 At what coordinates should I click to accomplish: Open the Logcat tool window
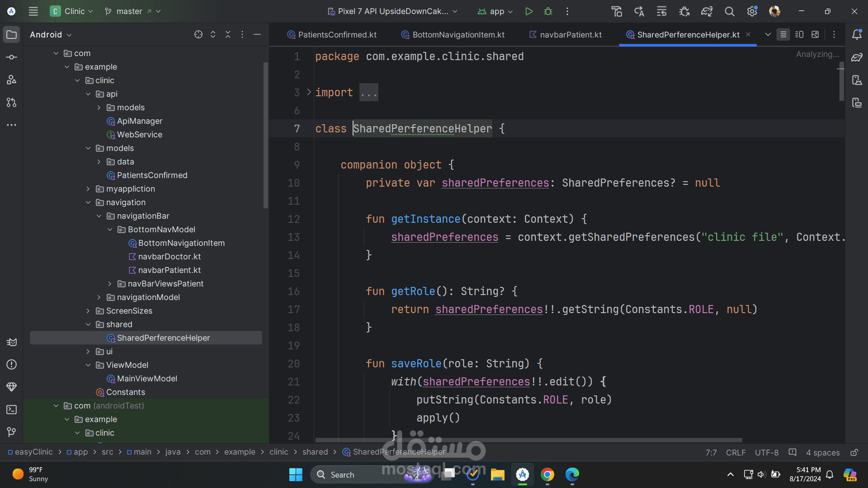coord(12,342)
